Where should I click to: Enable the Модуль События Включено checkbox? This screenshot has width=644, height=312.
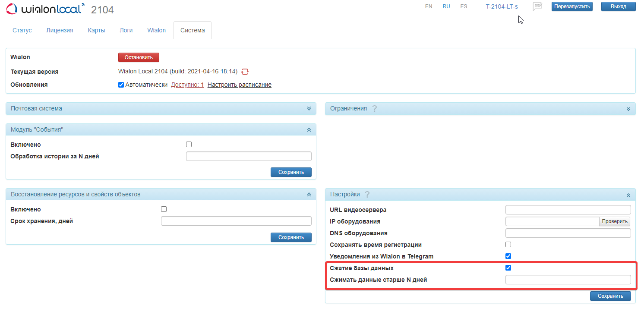pyautogui.click(x=189, y=145)
